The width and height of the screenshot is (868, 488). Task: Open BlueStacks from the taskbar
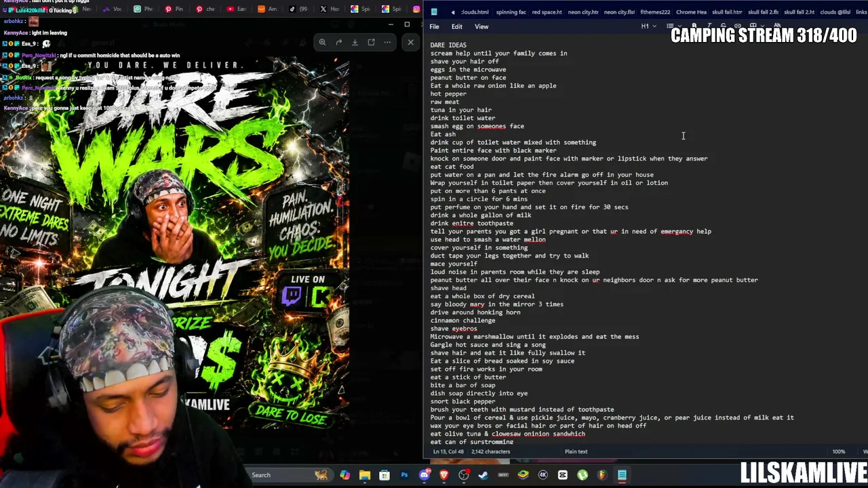click(x=523, y=475)
